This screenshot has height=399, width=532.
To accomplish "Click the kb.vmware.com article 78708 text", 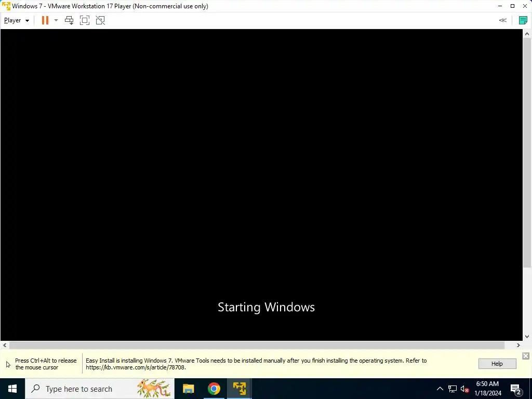I will click(x=136, y=367).
